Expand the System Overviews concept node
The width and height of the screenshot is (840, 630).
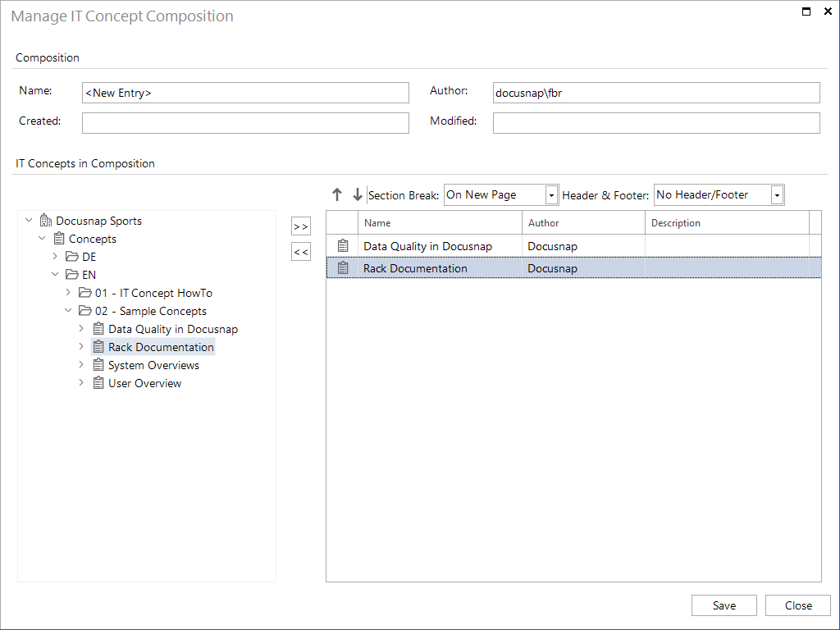[81, 364]
